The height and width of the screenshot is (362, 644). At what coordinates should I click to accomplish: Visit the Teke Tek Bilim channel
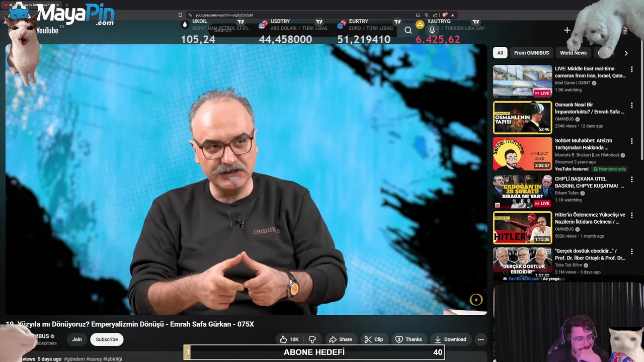click(569, 265)
